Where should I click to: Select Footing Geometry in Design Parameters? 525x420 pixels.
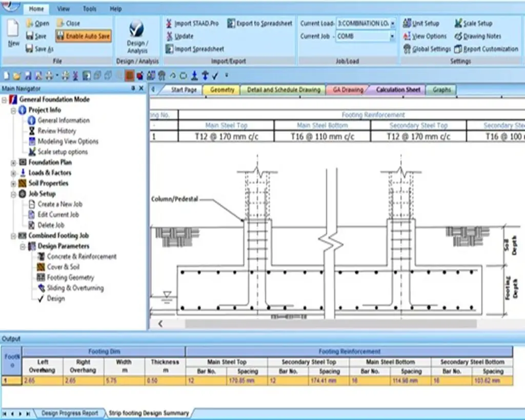click(70, 277)
